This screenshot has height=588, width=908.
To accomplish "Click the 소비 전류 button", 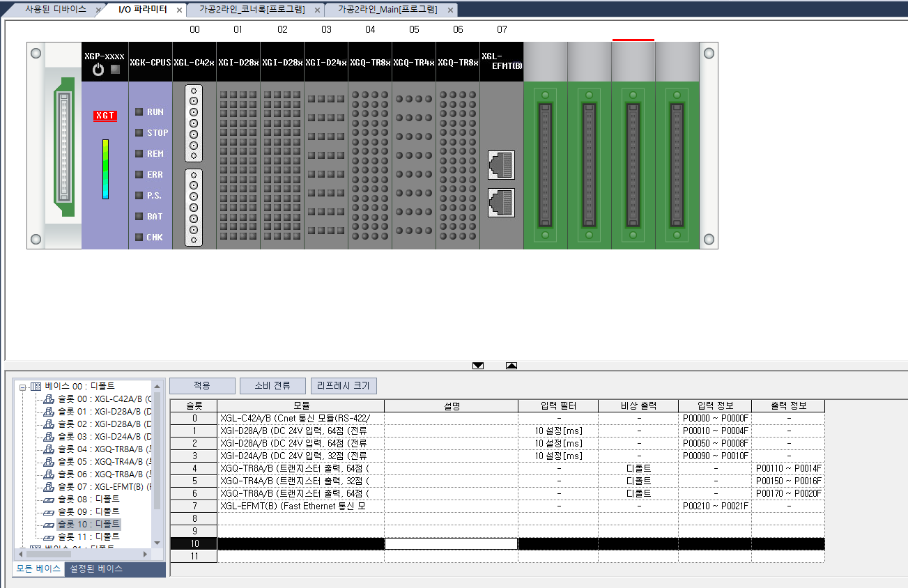I will [273, 386].
